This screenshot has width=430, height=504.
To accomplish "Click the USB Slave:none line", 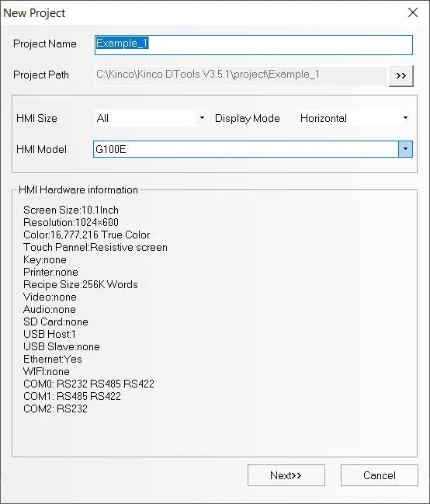I will 61,347.
